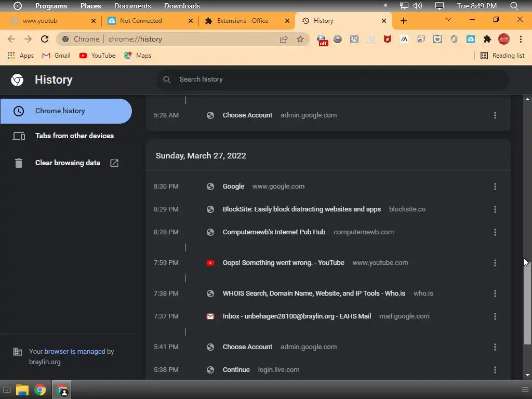Click the gray Office extension icon
The width and height of the screenshot is (532, 399).
(x=454, y=39)
